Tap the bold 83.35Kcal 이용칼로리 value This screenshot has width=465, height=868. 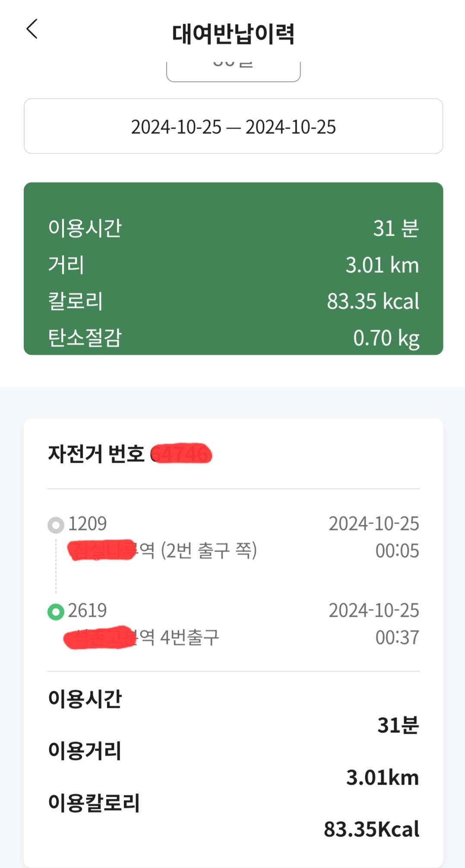371,830
